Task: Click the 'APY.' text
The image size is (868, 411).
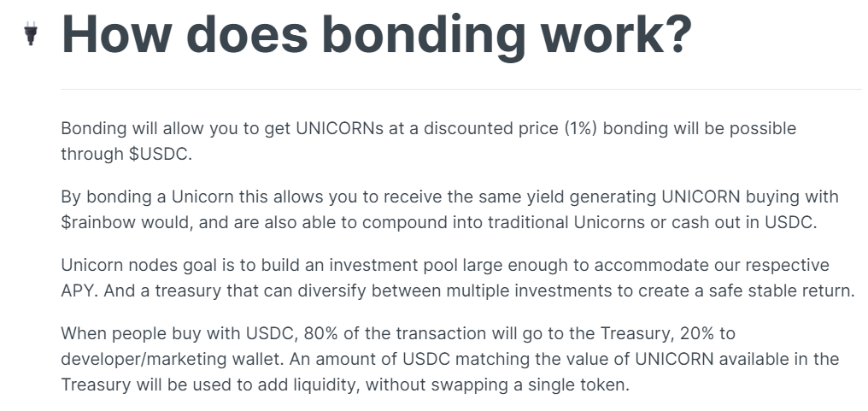Action: [79, 291]
